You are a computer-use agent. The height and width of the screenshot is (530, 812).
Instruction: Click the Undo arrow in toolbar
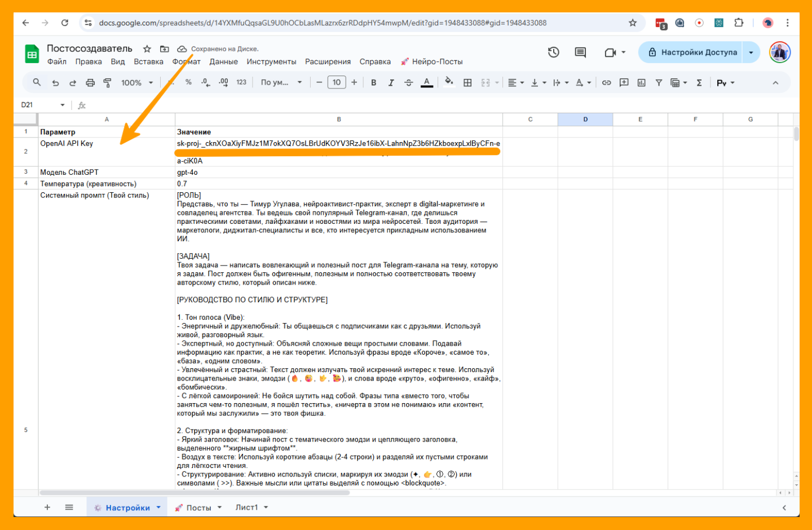55,83
